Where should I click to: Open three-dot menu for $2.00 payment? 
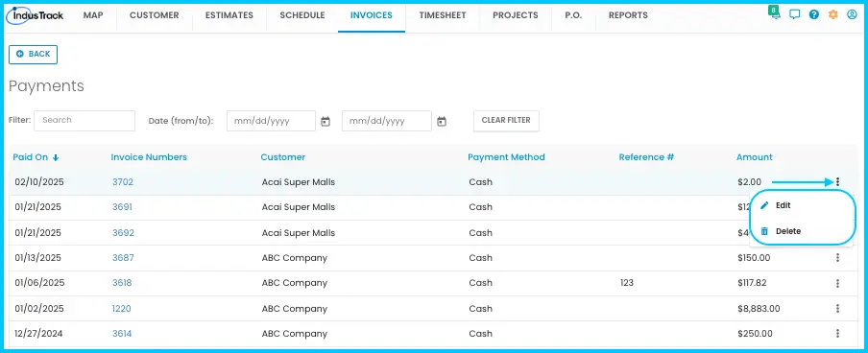click(x=837, y=181)
